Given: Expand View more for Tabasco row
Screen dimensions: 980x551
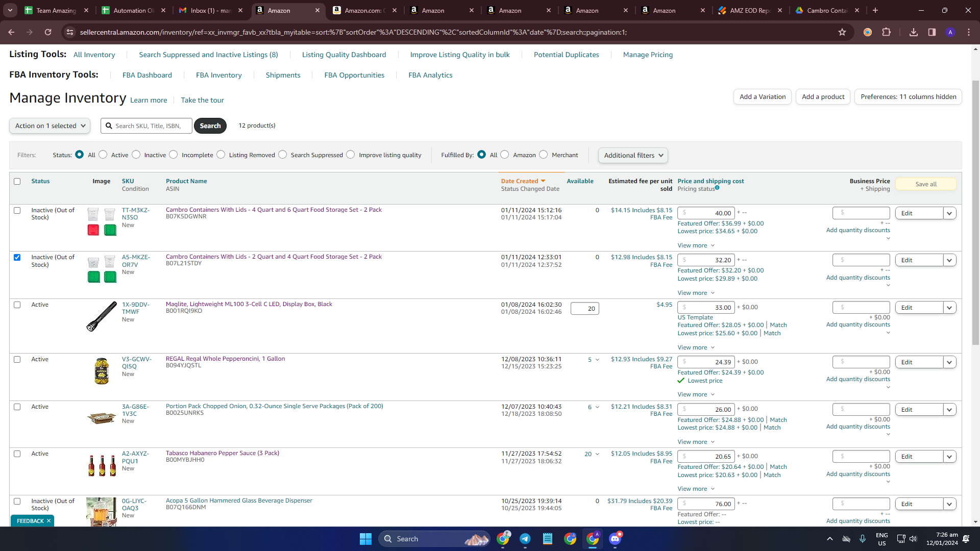Looking at the screenshot, I should tap(696, 489).
